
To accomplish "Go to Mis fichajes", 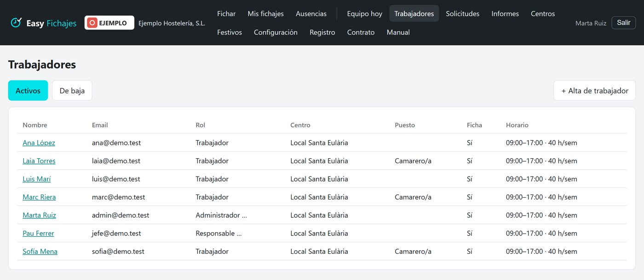I will (x=266, y=14).
